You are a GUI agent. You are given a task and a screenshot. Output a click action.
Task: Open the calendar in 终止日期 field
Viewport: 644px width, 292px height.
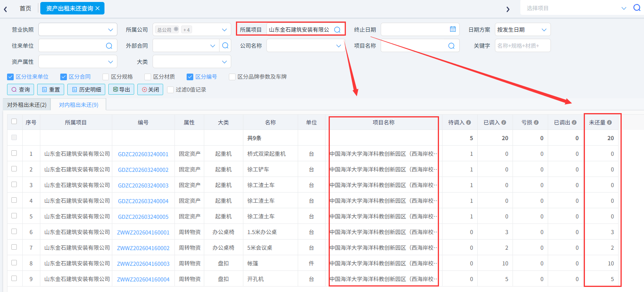tap(453, 29)
